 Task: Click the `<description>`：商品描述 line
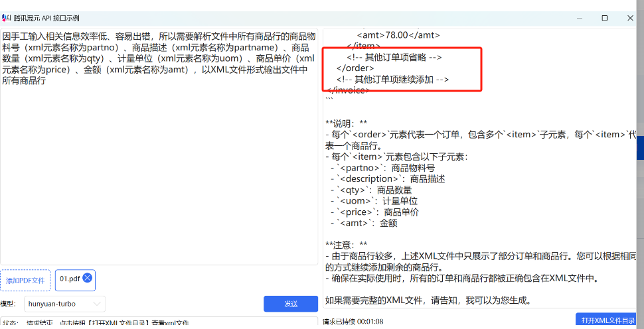coord(387,179)
